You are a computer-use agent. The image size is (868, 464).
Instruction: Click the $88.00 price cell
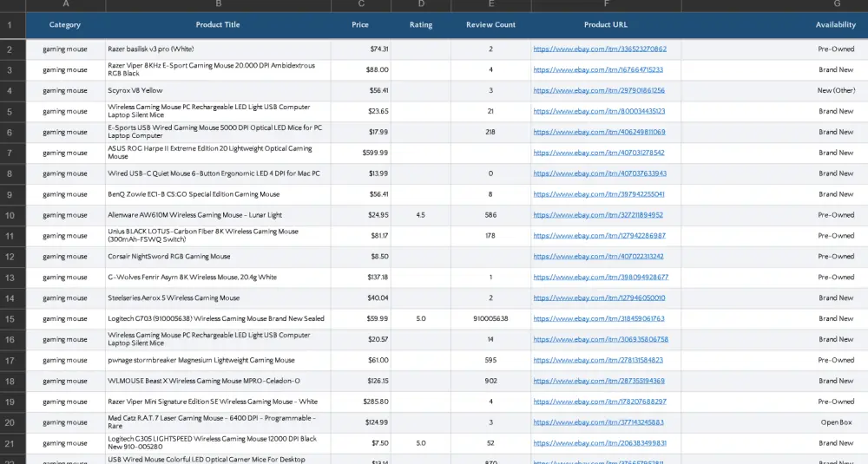(x=361, y=69)
